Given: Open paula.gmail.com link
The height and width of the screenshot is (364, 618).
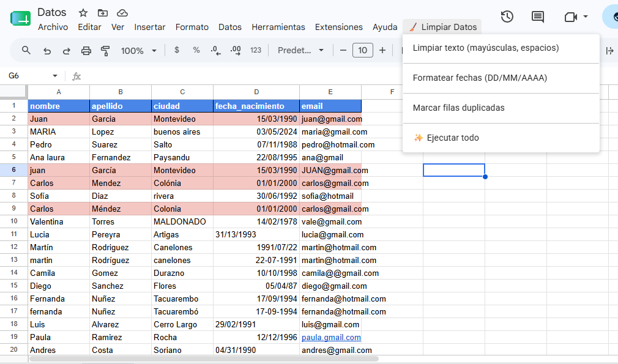Looking at the screenshot, I should click(x=331, y=337).
